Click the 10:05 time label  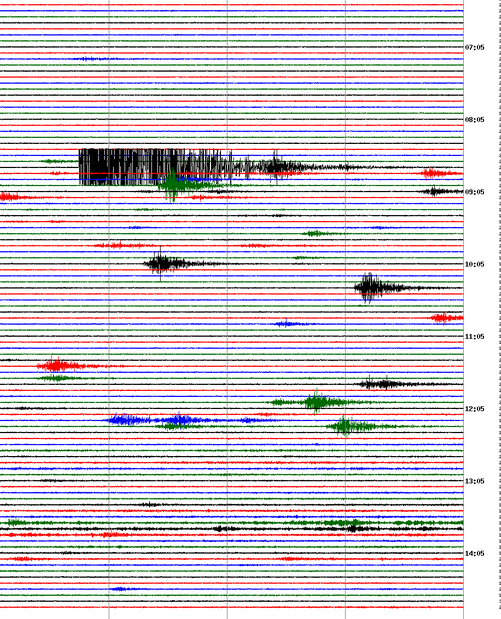tap(474, 264)
